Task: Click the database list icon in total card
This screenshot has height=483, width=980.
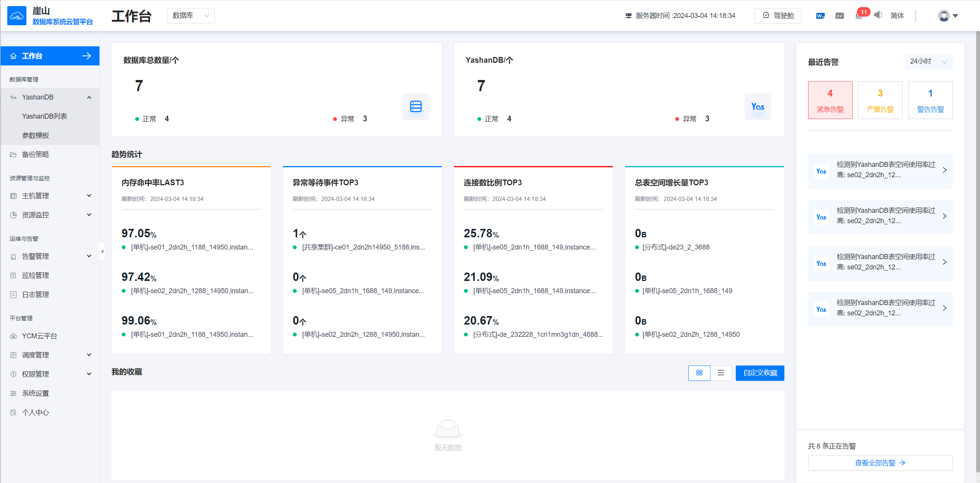Action: coord(416,106)
